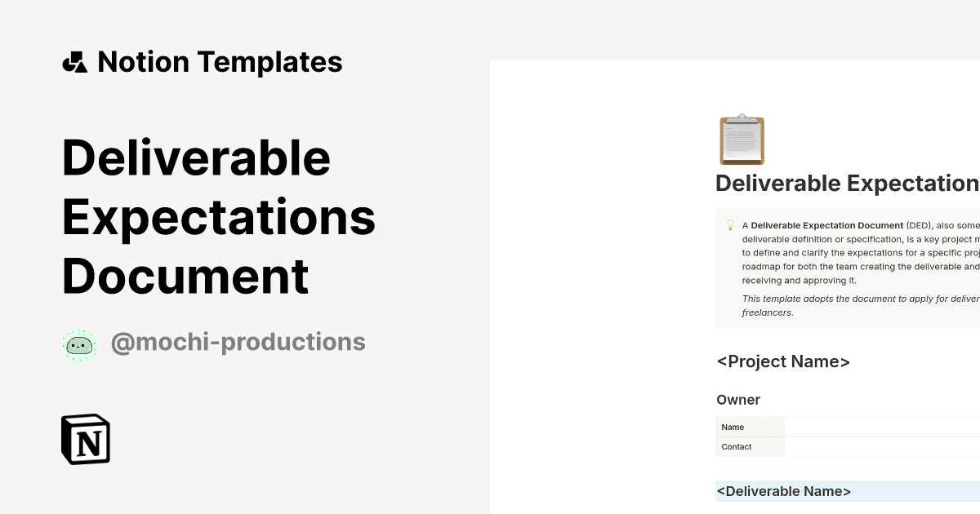Screen dimensions: 980x514
Task: Click the black Notion "N" logo
Action: point(85,439)
